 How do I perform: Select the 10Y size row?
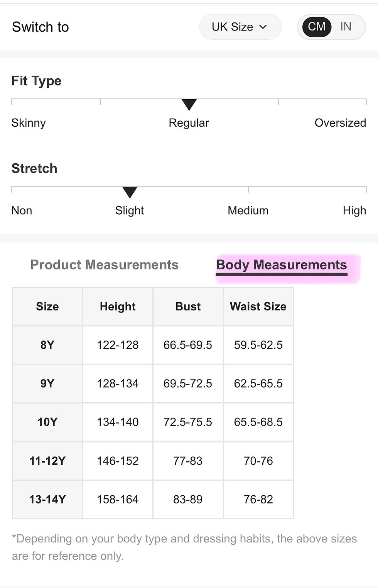point(153,422)
